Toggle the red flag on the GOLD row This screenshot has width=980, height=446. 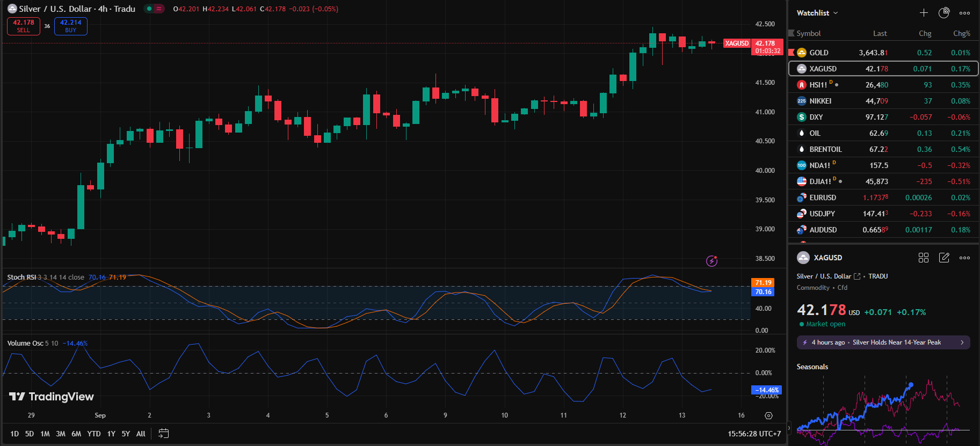pyautogui.click(x=791, y=53)
